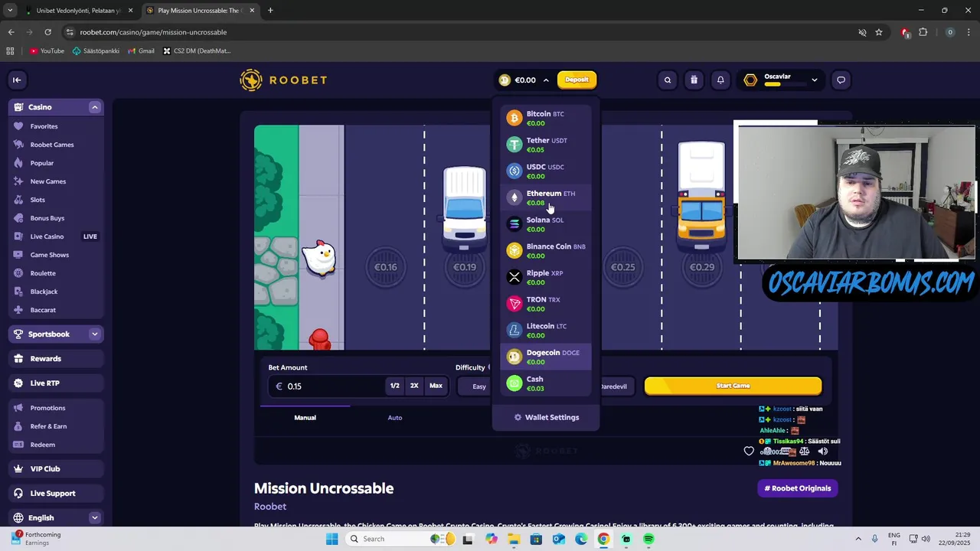This screenshot has height=551, width=980.
Task: Open game fairness scales icon
Action: point(804,451)
